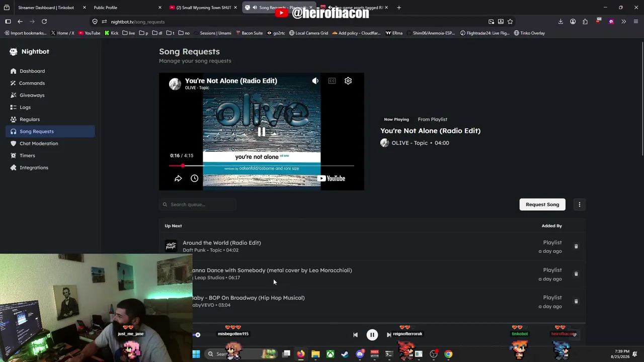This screenshot has height=362, width=644.
Task: Skip to the next song
Action: coord(389,335)
